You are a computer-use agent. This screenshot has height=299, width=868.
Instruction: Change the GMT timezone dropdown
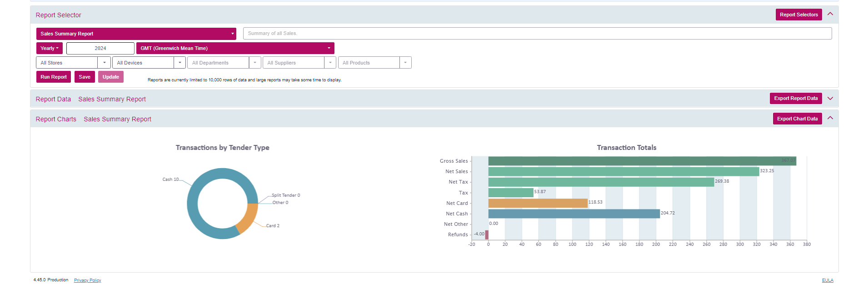click(x=235, y=48)
